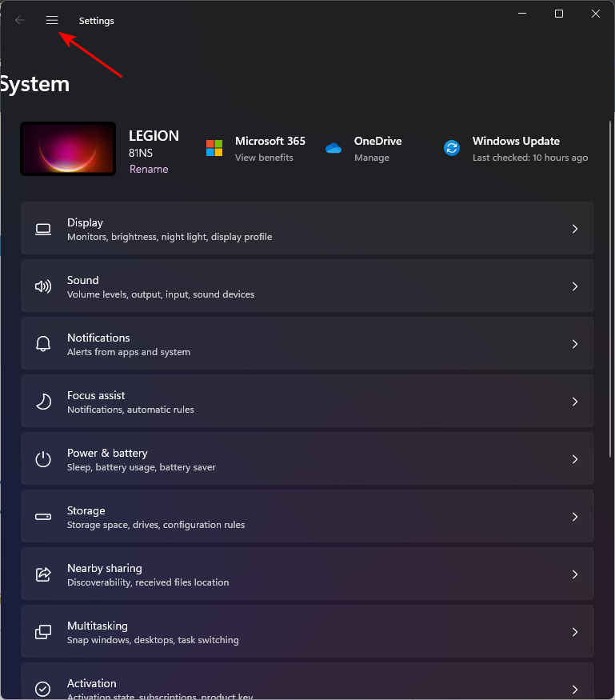Open the hamburger navigation menu
Screen dimensions: 615x700
click(x=52, y=21)
